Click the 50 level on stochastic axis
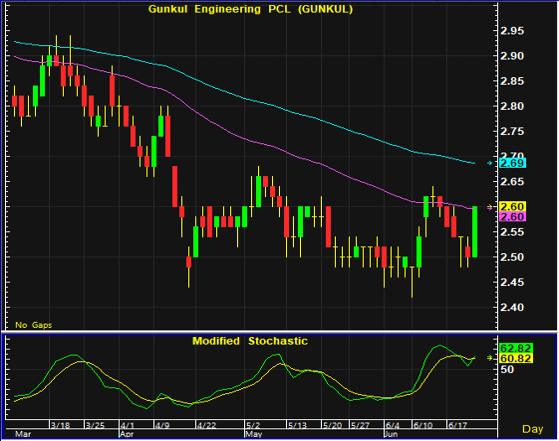Image resolution: width=559 pixels, height=441 pixels. [x=507, y=369]
